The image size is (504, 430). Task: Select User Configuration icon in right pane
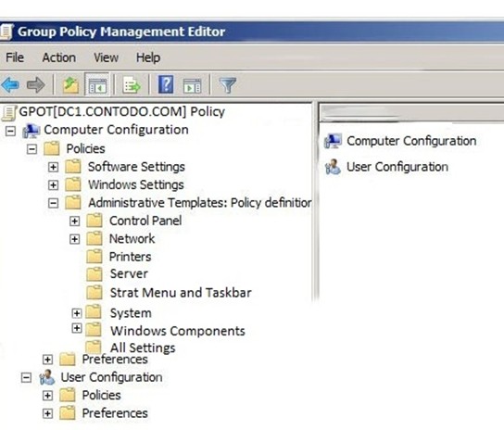tap(333, 167)
